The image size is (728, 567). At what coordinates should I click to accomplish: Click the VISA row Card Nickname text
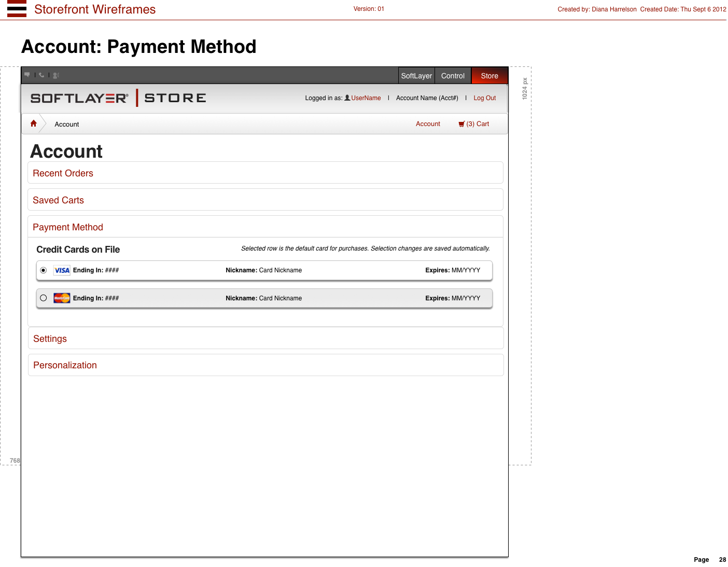(281, 270)
